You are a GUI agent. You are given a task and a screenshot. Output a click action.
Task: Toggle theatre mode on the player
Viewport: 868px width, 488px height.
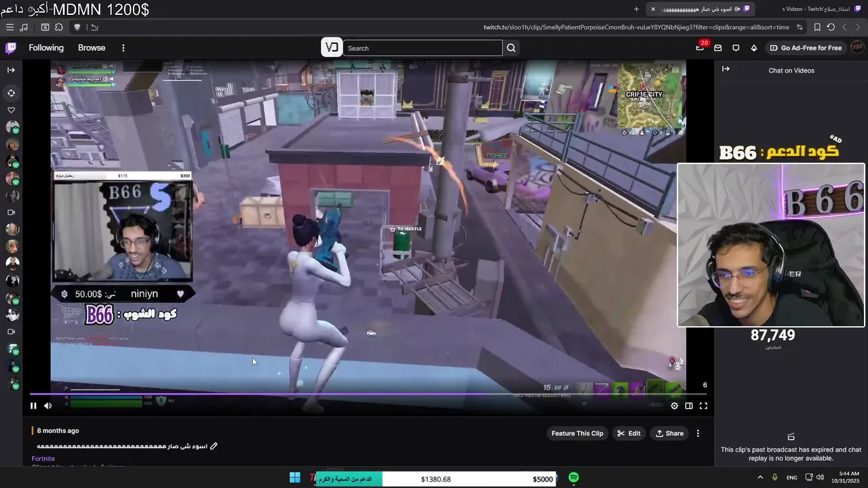[689, 406]
